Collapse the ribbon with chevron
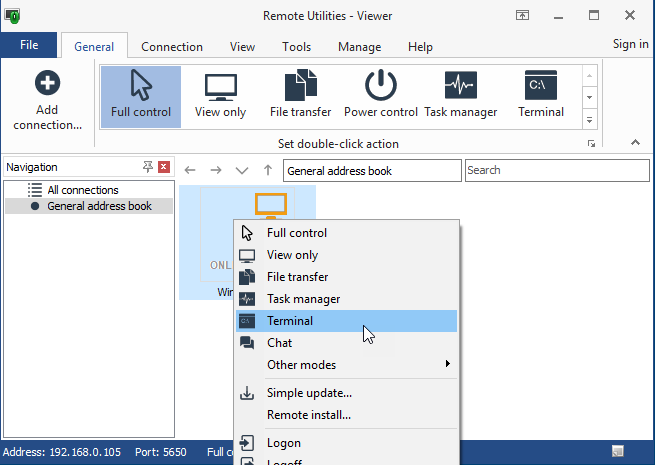This screenshot has height=465, width=655. (635, 142)
